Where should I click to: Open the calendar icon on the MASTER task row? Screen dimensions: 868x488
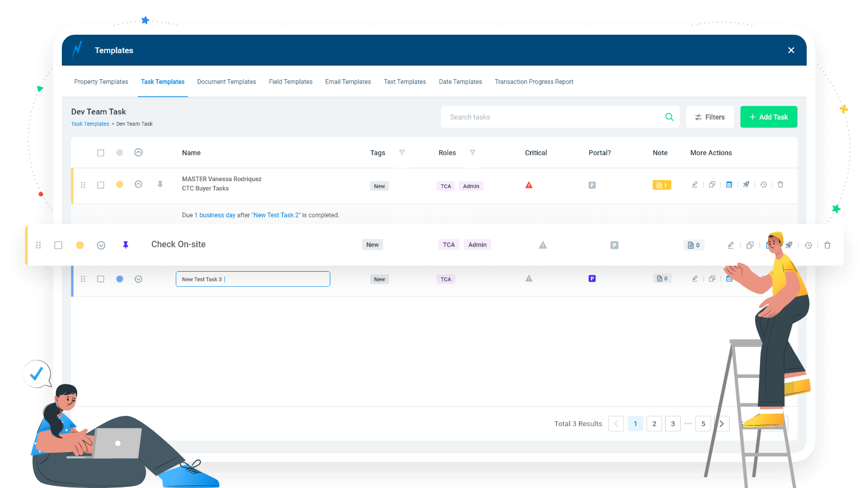(x=729, y=184)
